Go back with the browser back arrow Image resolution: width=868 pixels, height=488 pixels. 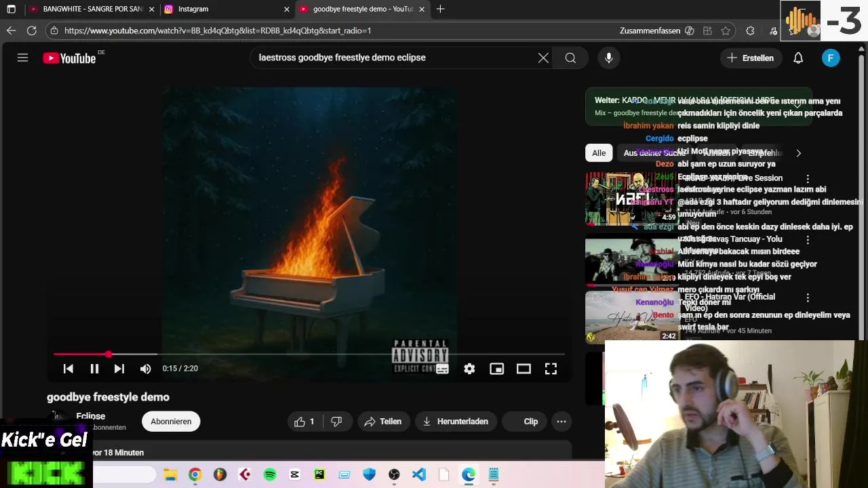(11, 30)
